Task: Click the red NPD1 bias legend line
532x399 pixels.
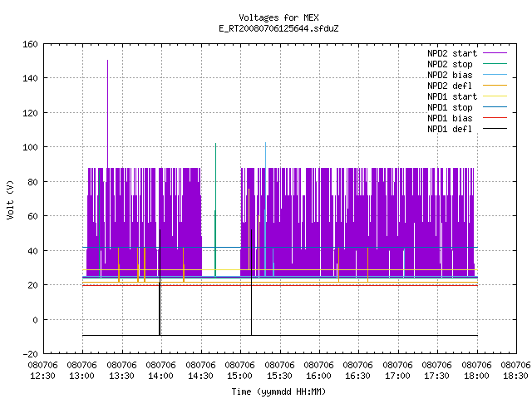Action: point(495,118)
